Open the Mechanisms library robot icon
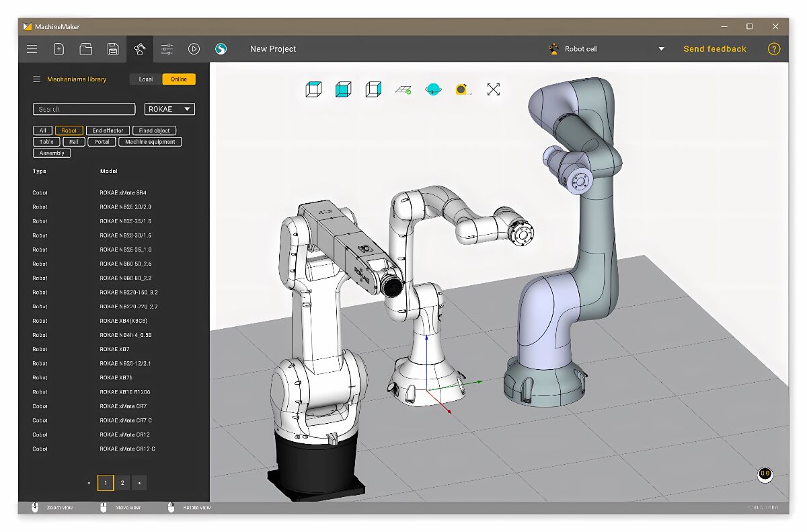 point(139,48)
